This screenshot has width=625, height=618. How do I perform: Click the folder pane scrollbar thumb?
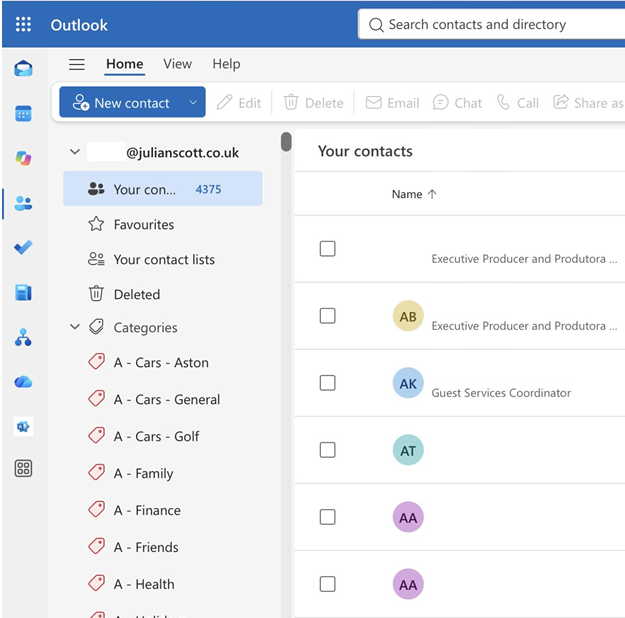point(286,142)
